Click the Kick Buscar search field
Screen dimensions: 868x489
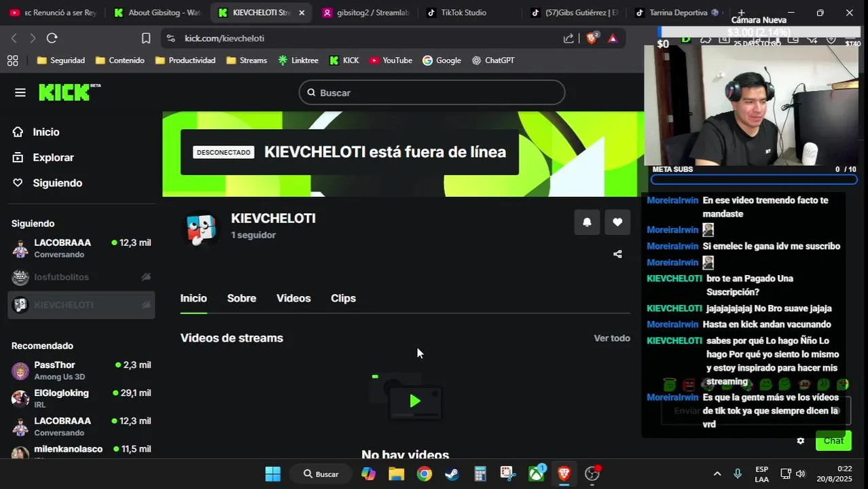click(x=432, y=92)
